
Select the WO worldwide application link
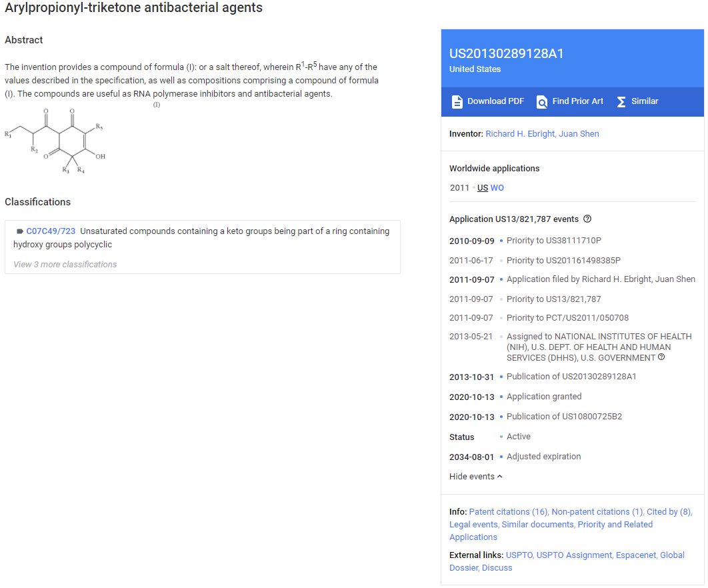(x=497, y=188)
